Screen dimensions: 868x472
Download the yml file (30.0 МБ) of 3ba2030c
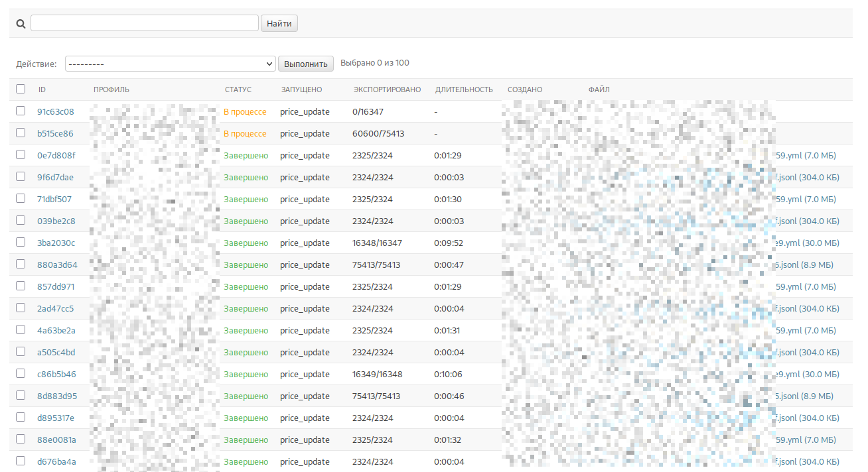(x=805, y=243)
